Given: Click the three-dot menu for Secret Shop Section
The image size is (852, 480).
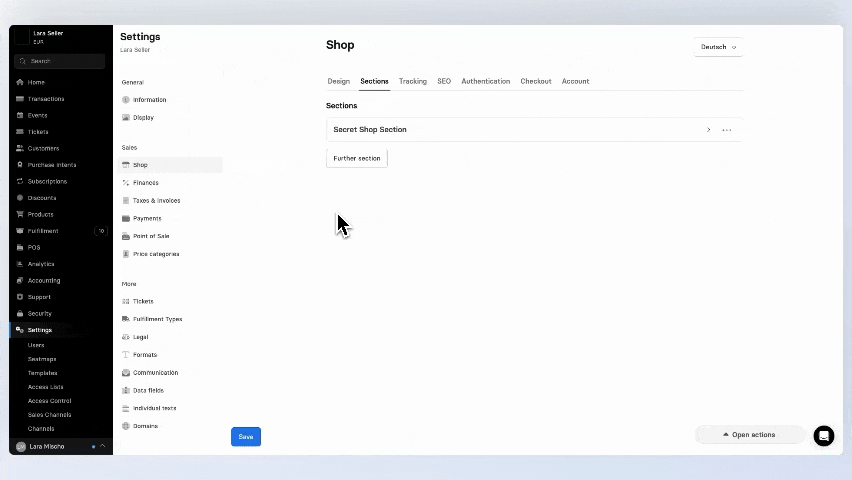Looking at the screenshot, I should point(727,130).
